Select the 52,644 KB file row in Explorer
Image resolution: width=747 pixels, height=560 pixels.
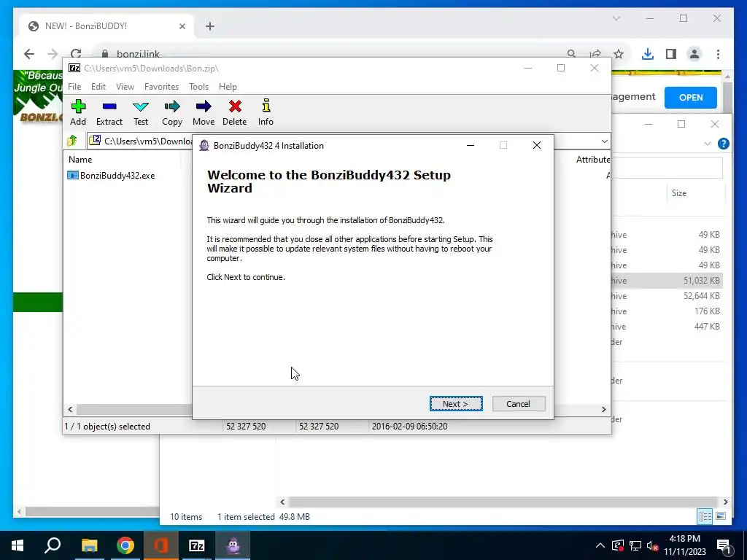(667, 296)
